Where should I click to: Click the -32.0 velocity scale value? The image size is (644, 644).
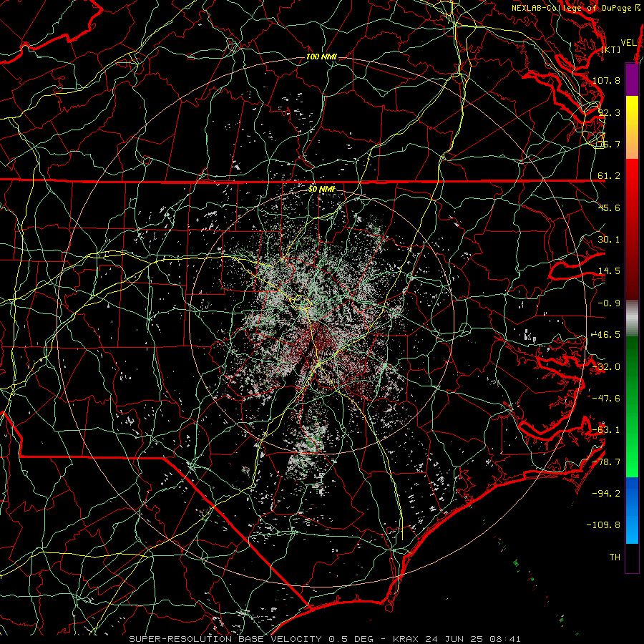[x=607, y=367]
